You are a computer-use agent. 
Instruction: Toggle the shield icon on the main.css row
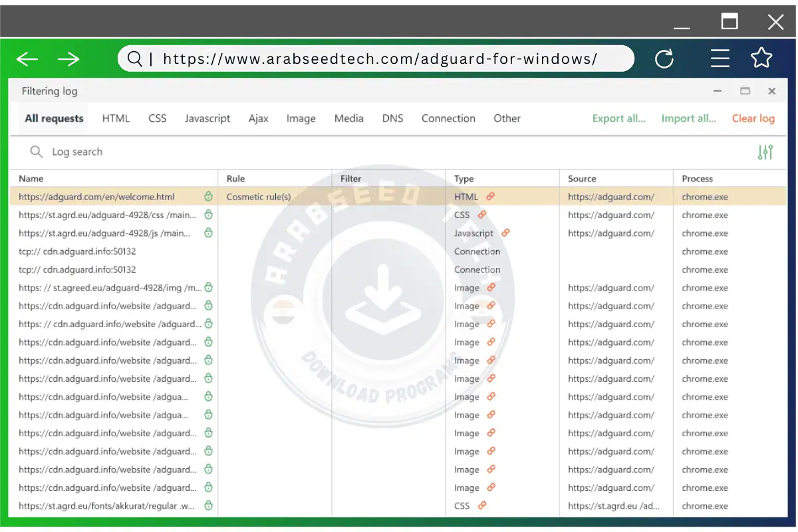pyautogui.click(x=208, y=215)
